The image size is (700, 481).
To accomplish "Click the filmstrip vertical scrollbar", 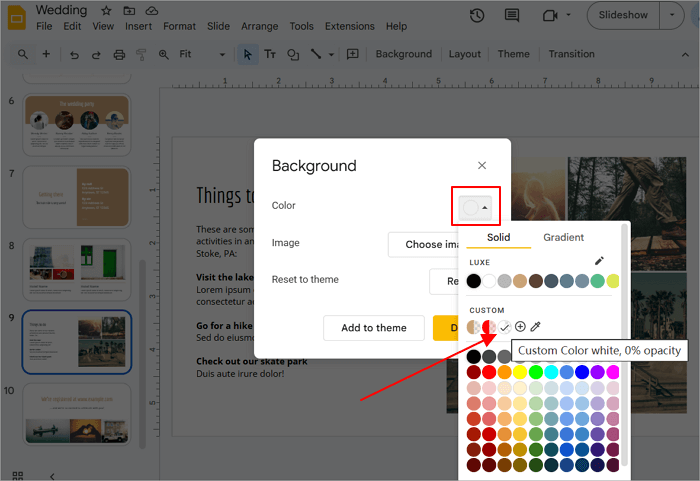I will [143, 354].
